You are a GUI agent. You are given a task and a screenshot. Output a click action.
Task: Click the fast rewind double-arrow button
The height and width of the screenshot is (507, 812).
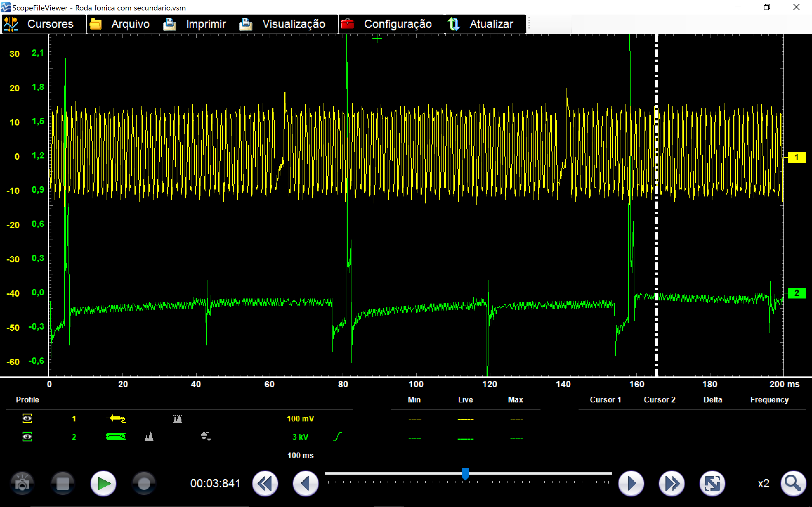265,483
